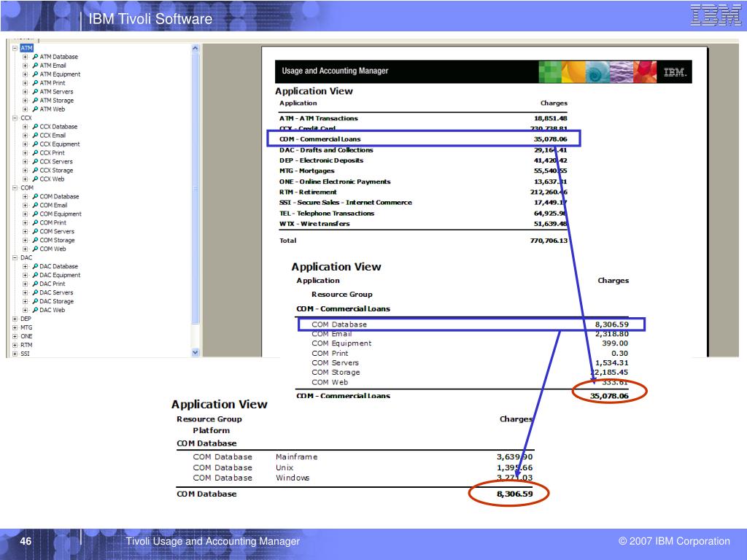Click the COM Email resource group row
The height and width of the screenshot is (560, 747).
[x=470, y=334]
